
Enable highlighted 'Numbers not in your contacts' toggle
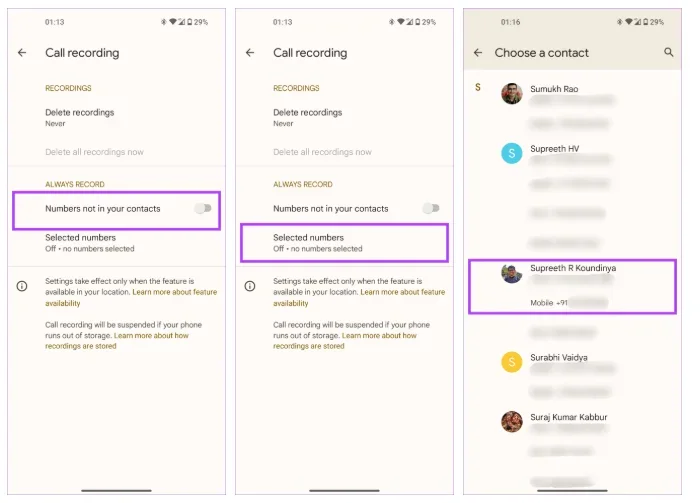pyautogui.click(x=203, y=208)
